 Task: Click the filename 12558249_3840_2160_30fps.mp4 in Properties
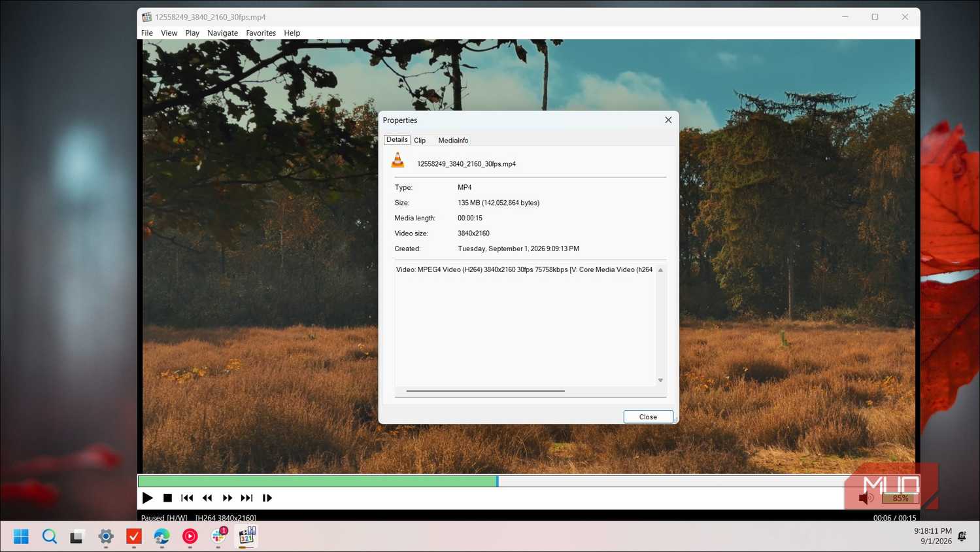click(x=466, y=164)
